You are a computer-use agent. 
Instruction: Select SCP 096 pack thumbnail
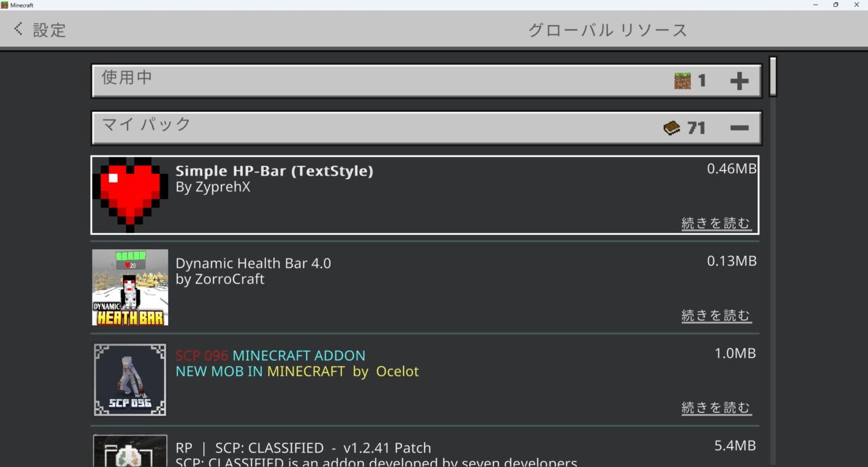tap(130, 379)
